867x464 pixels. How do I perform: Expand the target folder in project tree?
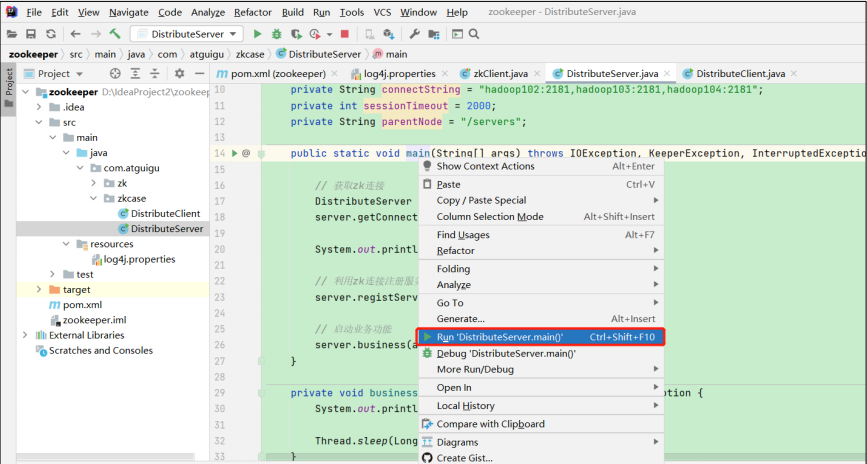tap(39, 290)
